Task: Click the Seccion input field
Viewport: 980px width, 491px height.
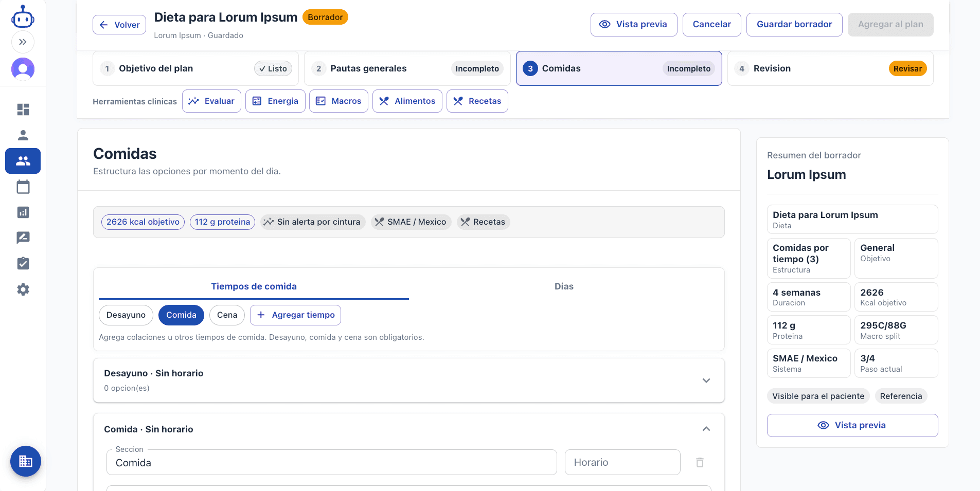Action: tap(332, 462)
